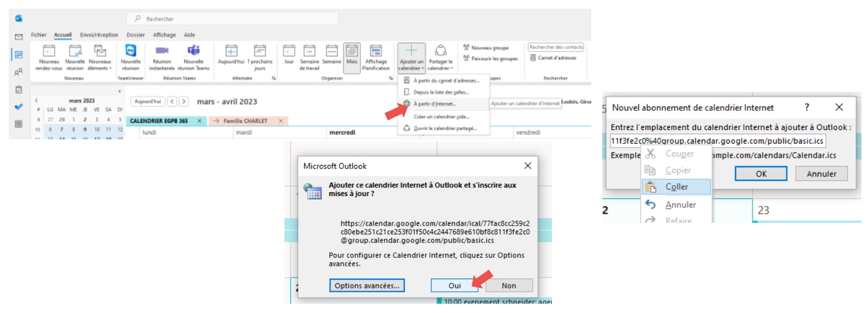
Task: Collapse the mini calendar pane
Action: [x=119, y=91]
